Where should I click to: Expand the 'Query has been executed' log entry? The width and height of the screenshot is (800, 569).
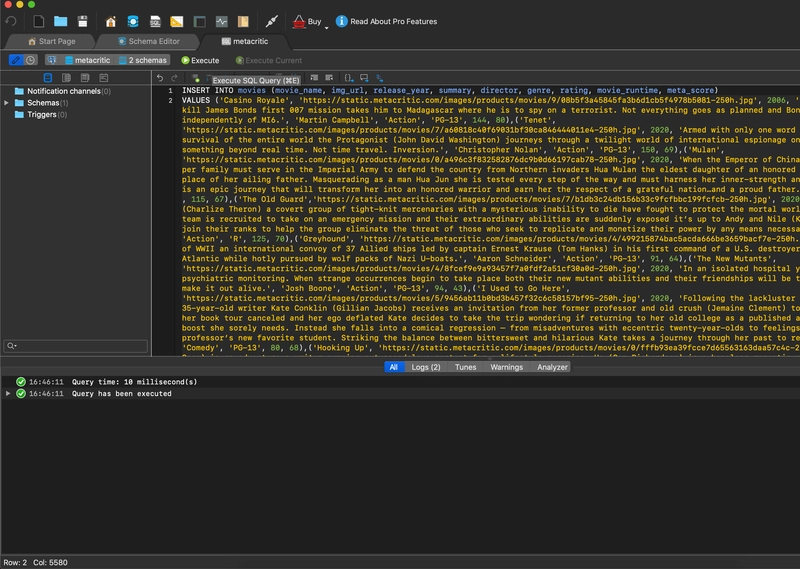pos(8,393)
